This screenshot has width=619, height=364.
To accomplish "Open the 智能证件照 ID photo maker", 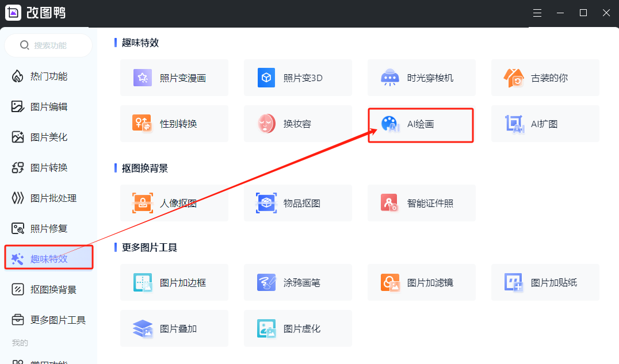I will point(421,203).
